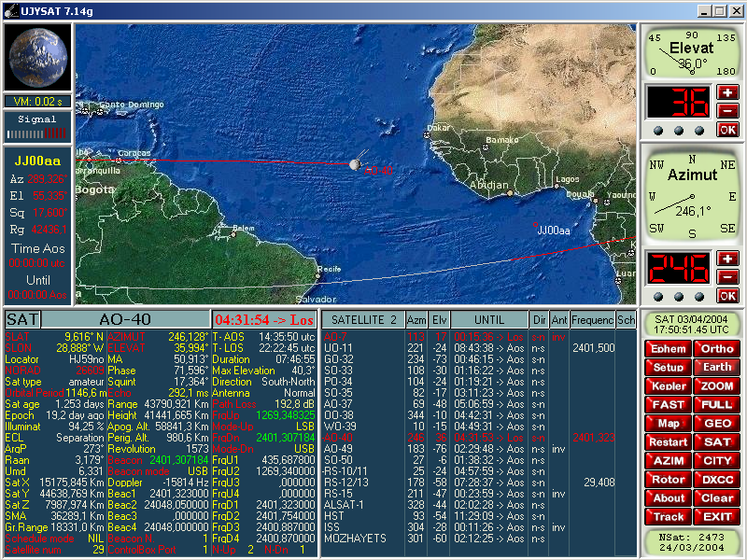Open the Kepler elements button

click(669, 385)
